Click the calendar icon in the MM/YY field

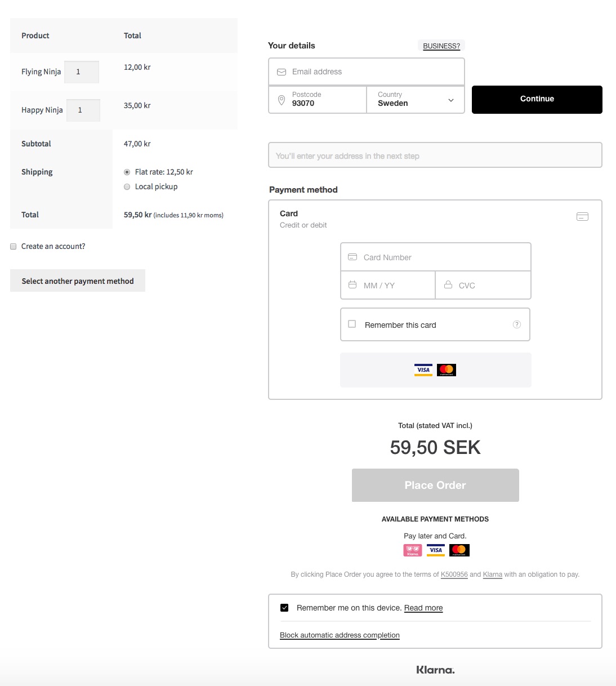tap(352, 286)
